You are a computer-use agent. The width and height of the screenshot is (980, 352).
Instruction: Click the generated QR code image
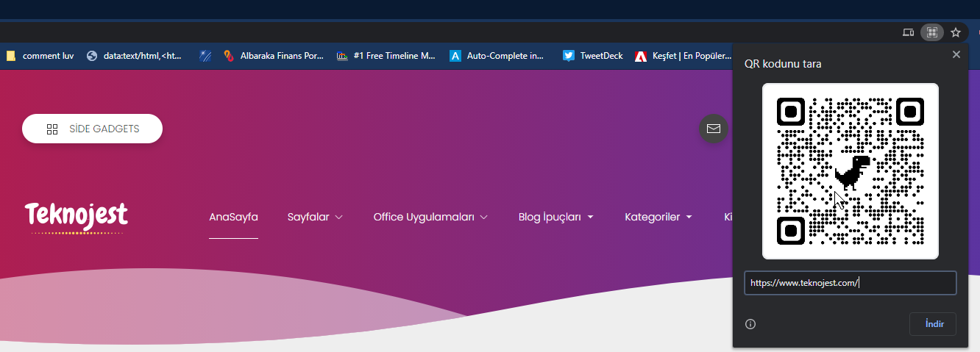pyautogui.click(x=850, y=171)
